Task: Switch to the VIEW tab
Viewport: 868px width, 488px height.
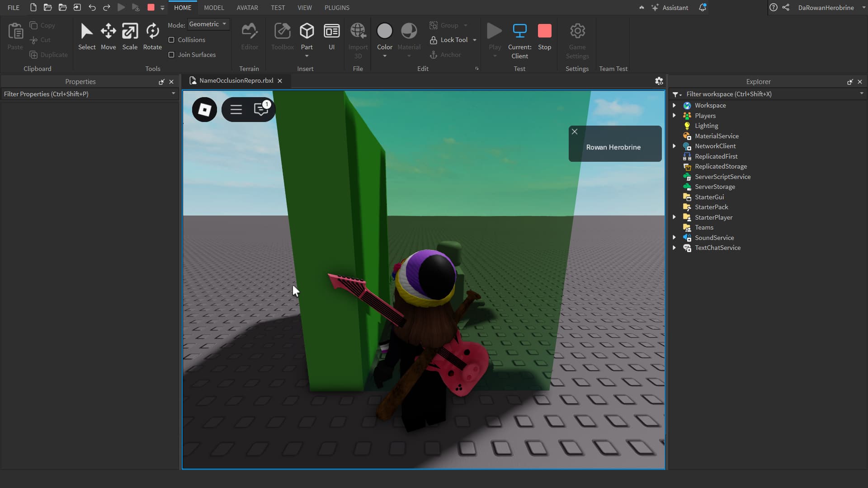Action: pyautogui.click(x=305, y=8)
